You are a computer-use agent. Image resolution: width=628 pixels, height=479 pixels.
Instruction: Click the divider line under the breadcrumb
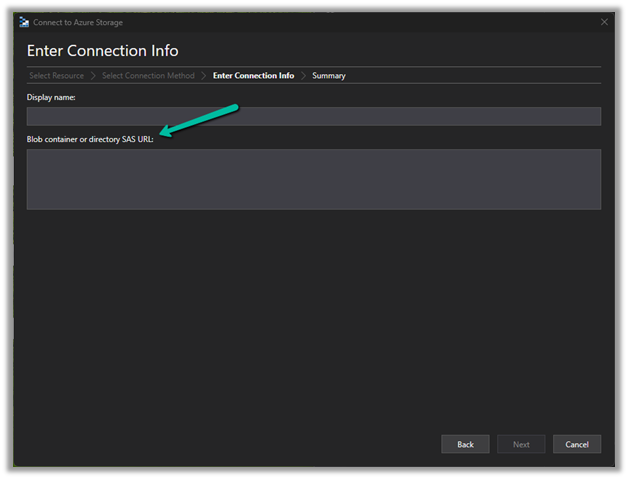313,85
